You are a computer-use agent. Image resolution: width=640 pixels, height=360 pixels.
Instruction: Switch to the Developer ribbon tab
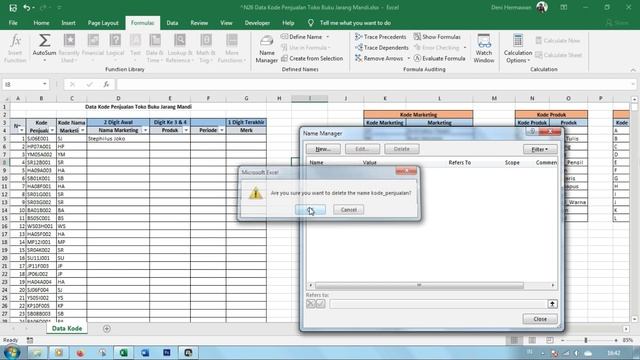(x=257, y=23)
